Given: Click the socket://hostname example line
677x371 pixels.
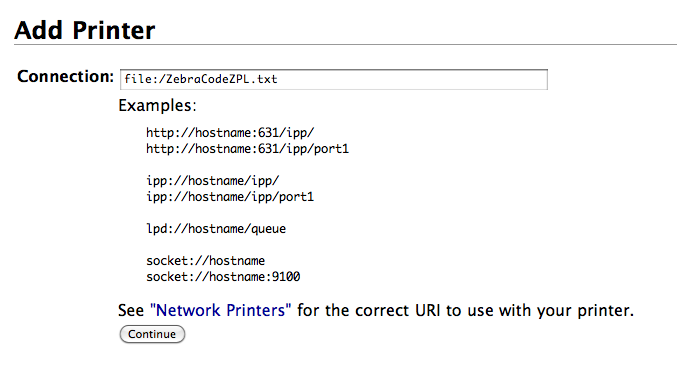Looking at the screenshot, I should (x=206, y=261).
